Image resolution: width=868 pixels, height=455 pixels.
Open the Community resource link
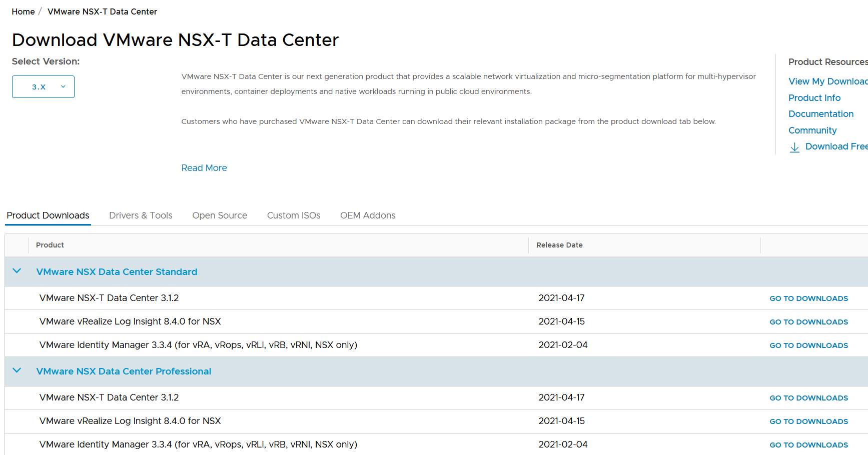(x=812, y=130)
